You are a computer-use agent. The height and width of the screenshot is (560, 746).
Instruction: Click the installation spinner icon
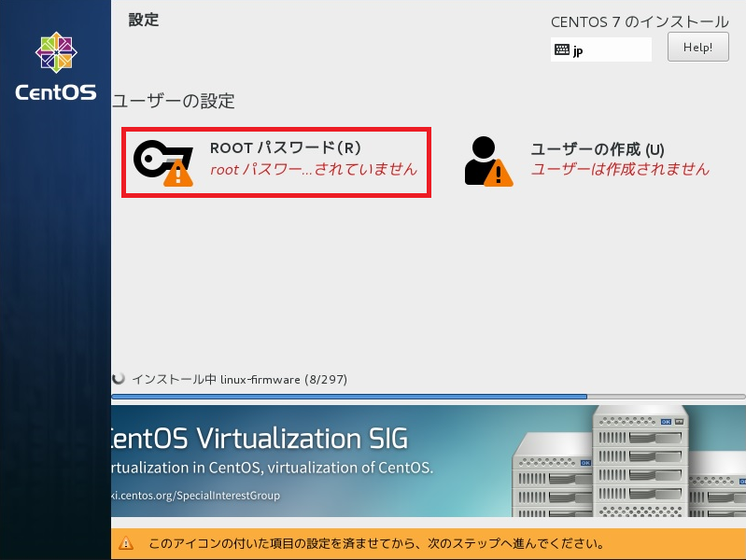tap(119, 378)
